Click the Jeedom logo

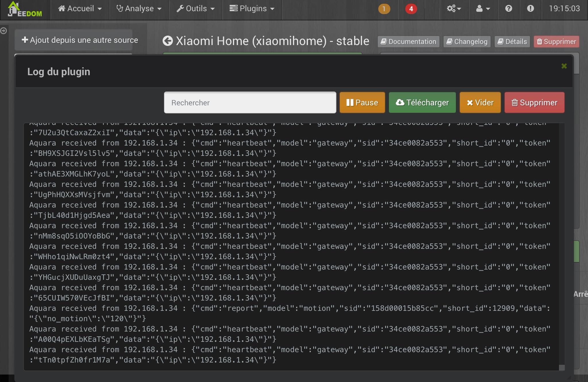(25, 9)
